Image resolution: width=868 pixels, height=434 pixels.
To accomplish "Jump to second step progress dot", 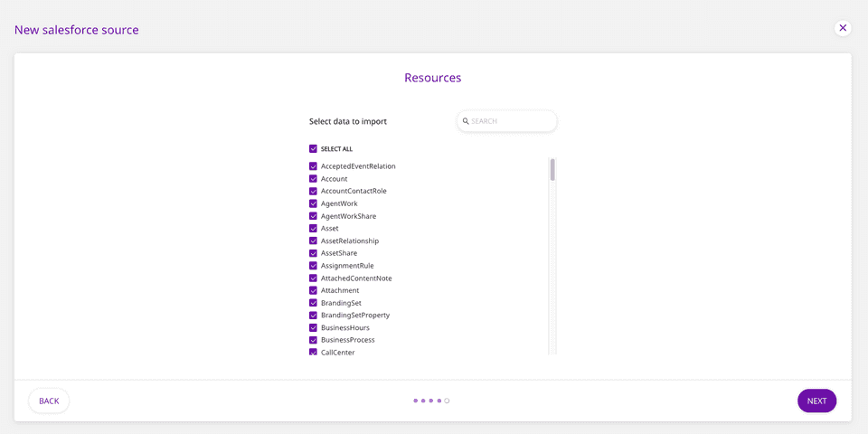I will pos(423,401).
